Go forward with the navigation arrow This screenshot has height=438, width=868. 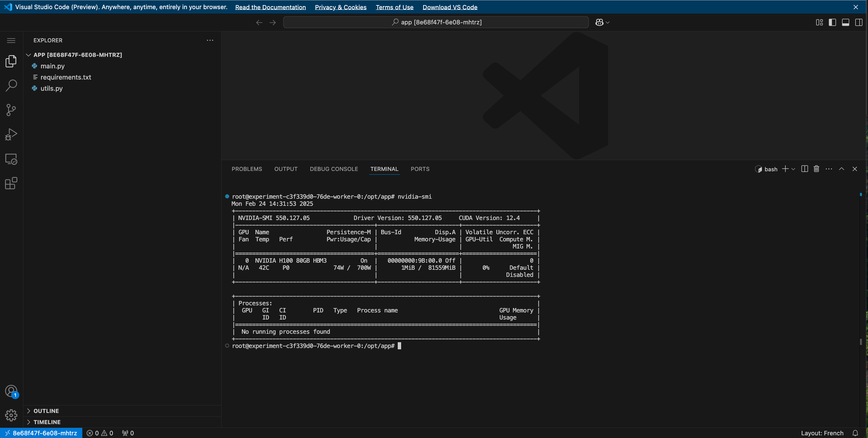click(x=272, y=22)
